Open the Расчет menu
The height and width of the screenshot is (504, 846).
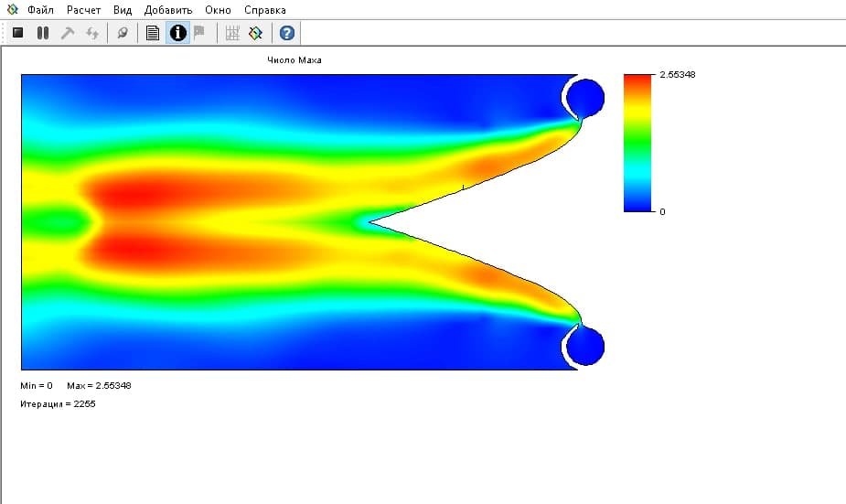83,10
